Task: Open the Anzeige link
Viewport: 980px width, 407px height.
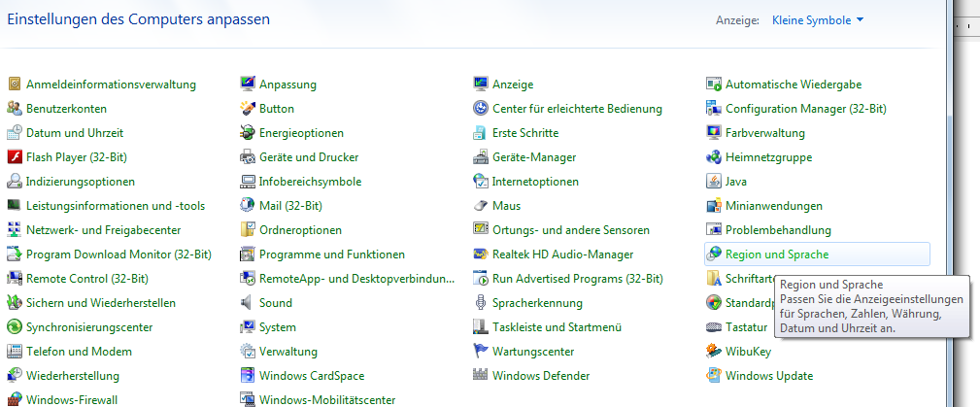Action: [x=513, y=84]
